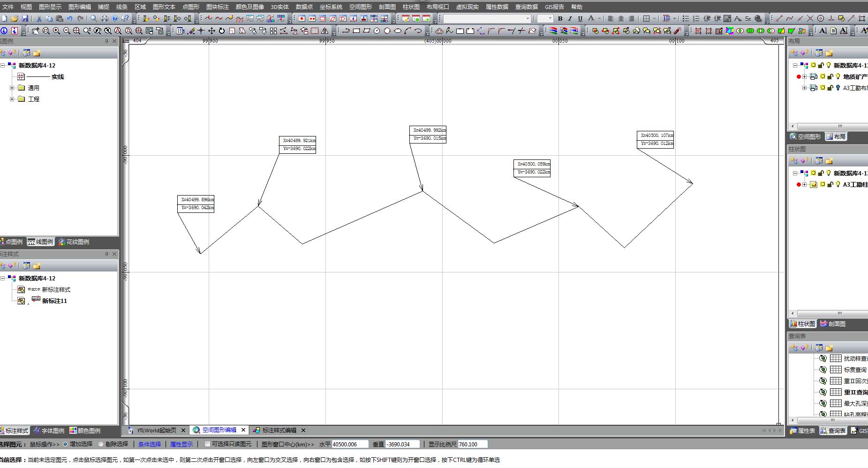The image size is (868, 468).
Task: Click the fit-all crosshair zoom icon
Action: pyautogui.click(x=76, y=30)
